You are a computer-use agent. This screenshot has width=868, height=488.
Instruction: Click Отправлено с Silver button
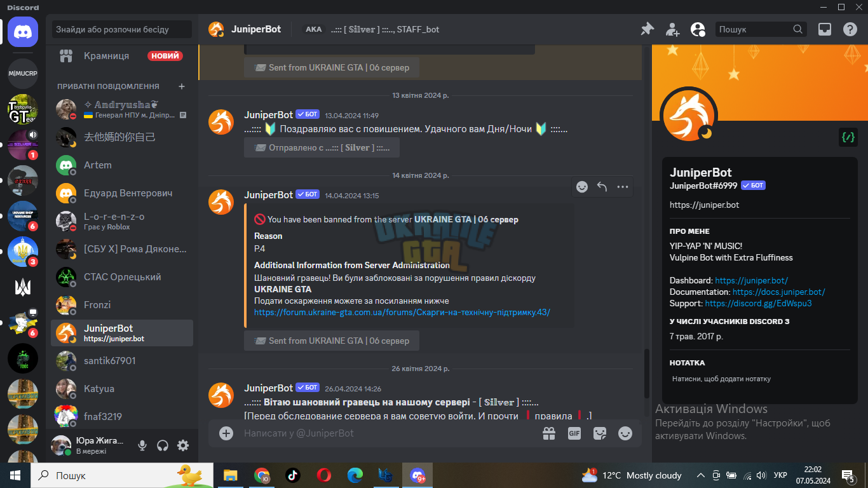(x=322, y=147)
